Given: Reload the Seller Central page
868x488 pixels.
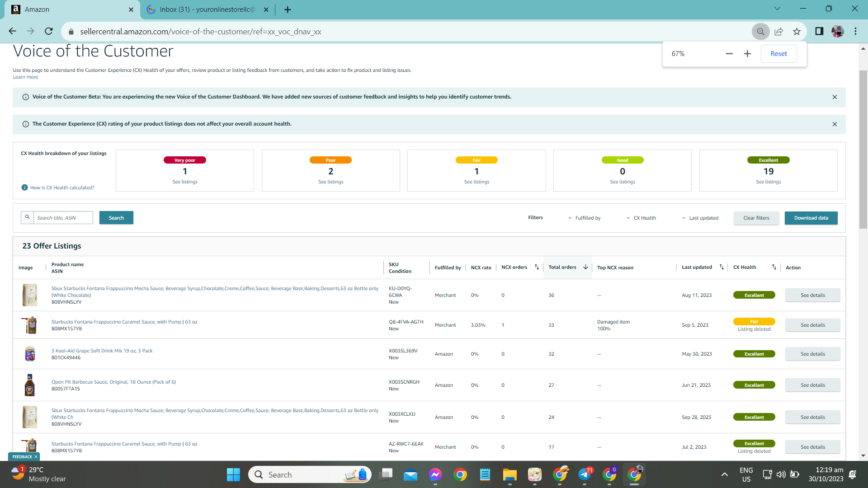Looking at the screenshot, I should [49, 31].
